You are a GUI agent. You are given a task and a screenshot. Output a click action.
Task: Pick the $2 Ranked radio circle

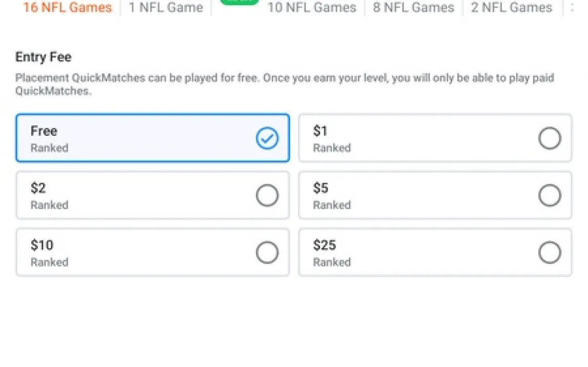[x=267, y=195]
